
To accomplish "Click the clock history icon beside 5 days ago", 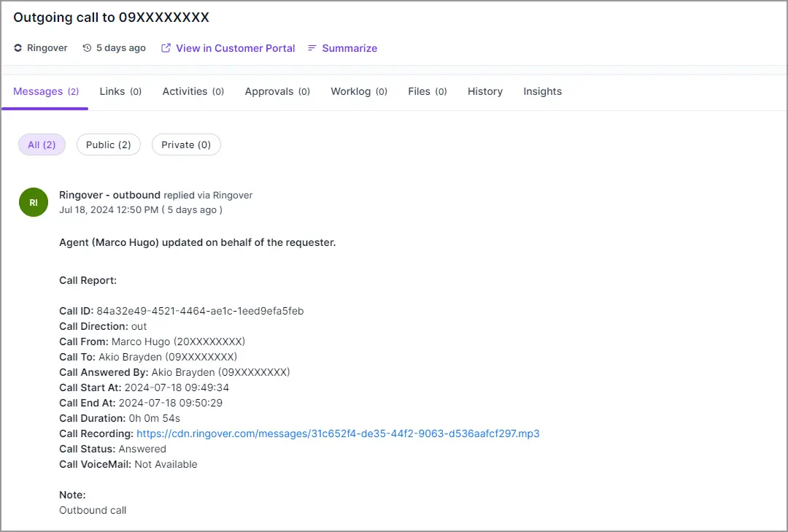I will click(87, 47).
